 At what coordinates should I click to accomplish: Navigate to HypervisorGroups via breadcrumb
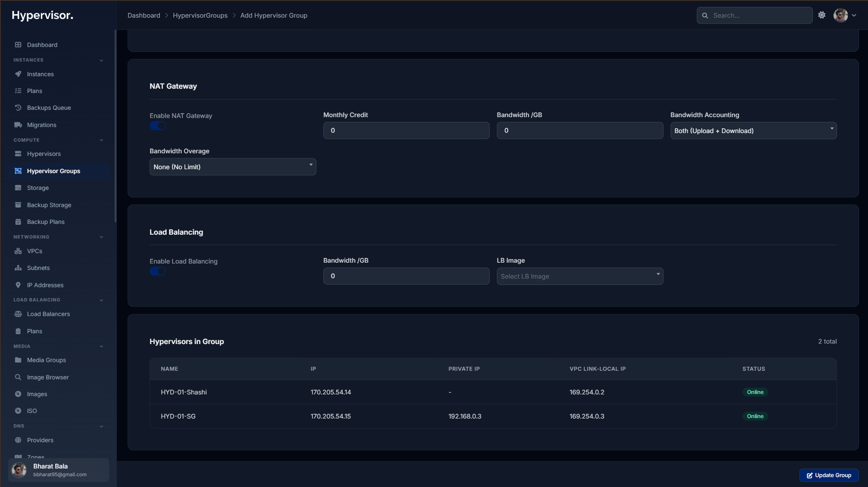pos(200,15)
